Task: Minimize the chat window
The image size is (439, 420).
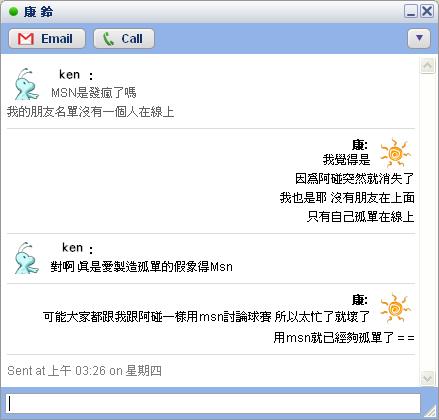Action: [411, 11]
